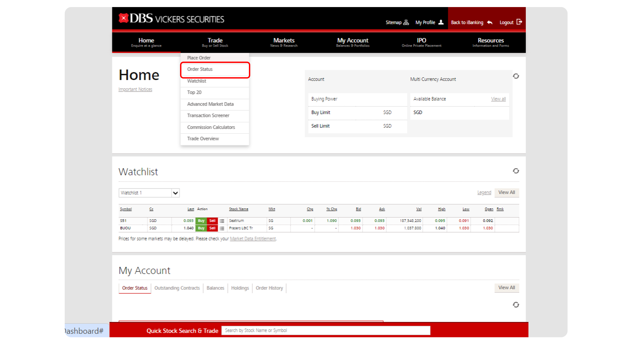Screen dimensions: 632x364
Task: Click the 187,348,200 volume value
Action: [x=410, y=221]
